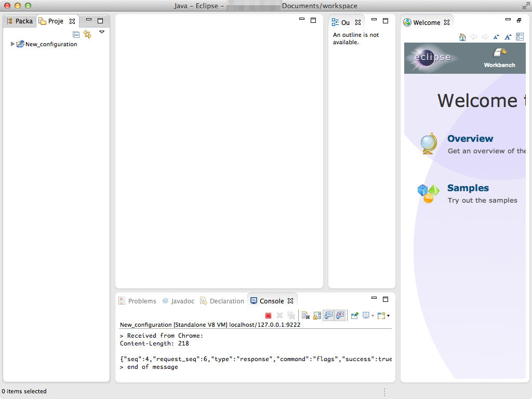Viewport: 532px width, 399px height.
Task: Click the yellow macOS minimize button
Action: tap(18, 6)
